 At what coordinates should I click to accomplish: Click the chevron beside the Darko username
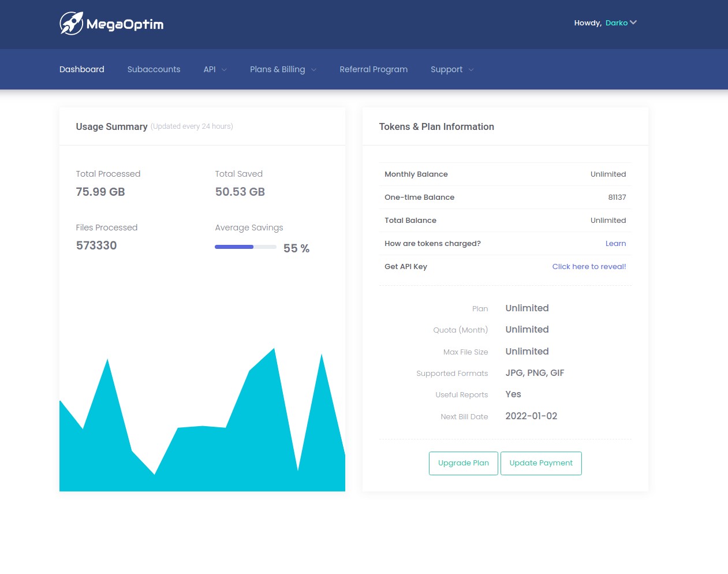633,23
